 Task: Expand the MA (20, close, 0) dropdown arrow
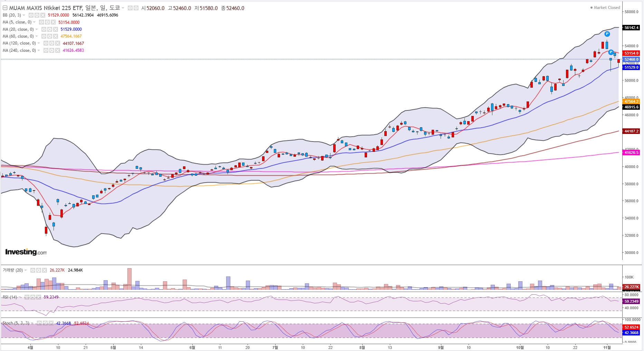37,29
